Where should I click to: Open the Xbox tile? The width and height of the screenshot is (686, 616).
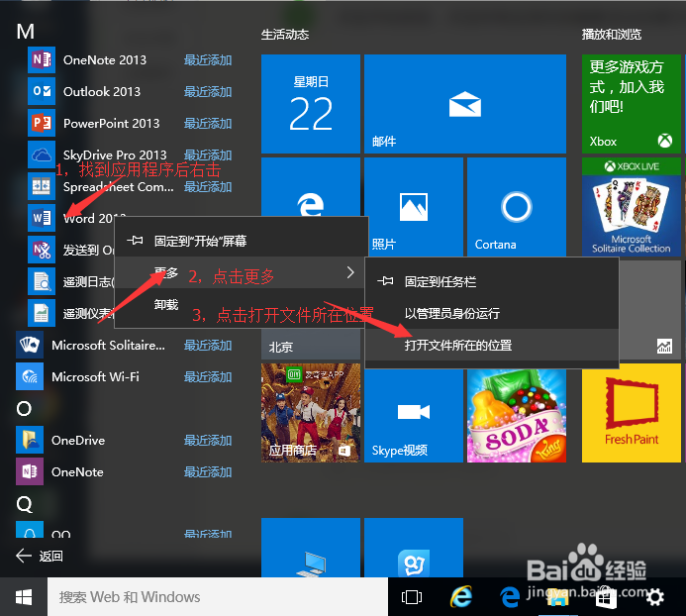point(632,104)
